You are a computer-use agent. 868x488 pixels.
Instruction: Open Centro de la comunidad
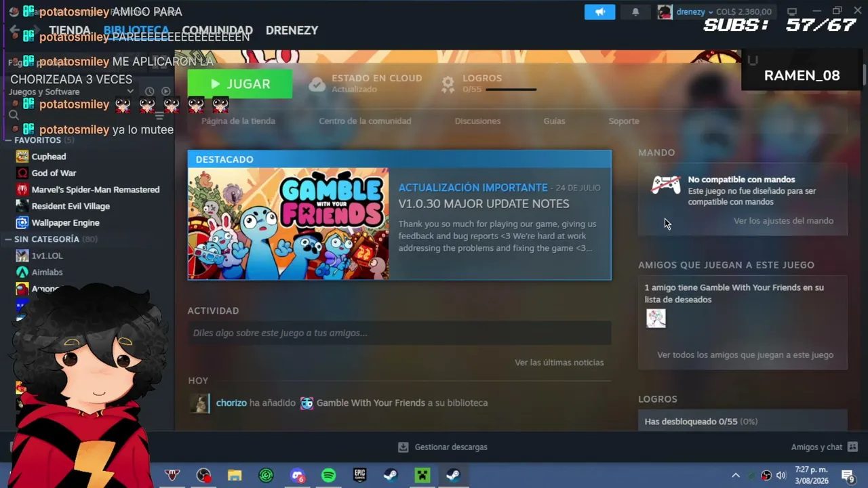[365, 121]
